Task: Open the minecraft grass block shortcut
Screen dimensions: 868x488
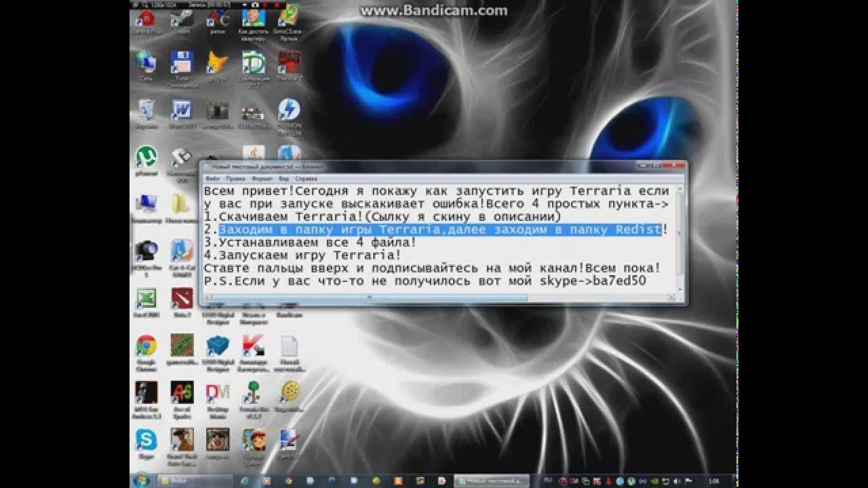Action: 181,346
